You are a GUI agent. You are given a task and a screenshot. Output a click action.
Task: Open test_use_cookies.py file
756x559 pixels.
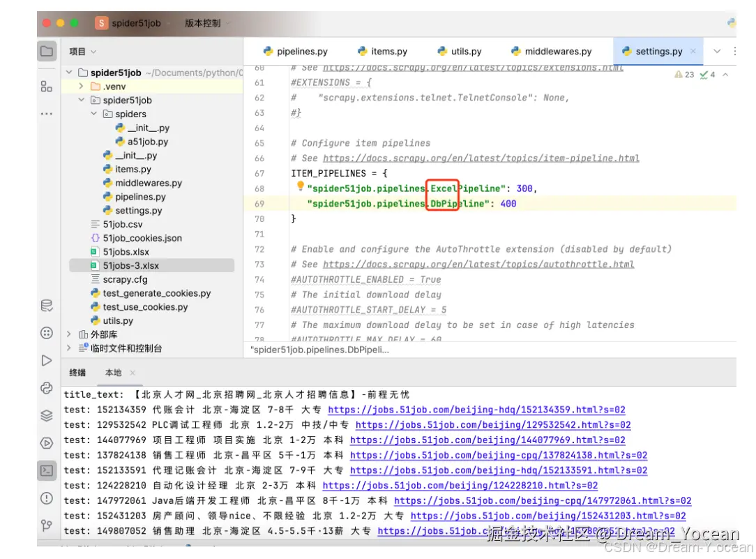(x=139, y=307)
